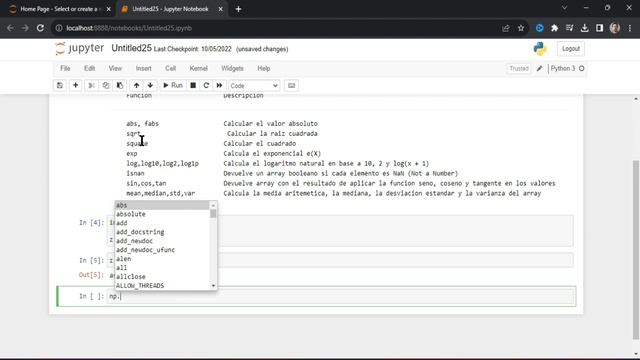Viewport: 640px width, 360px height.
Task: Pick add_newdoc_ufunc from the completion list
Action: [x=162, y=250]
